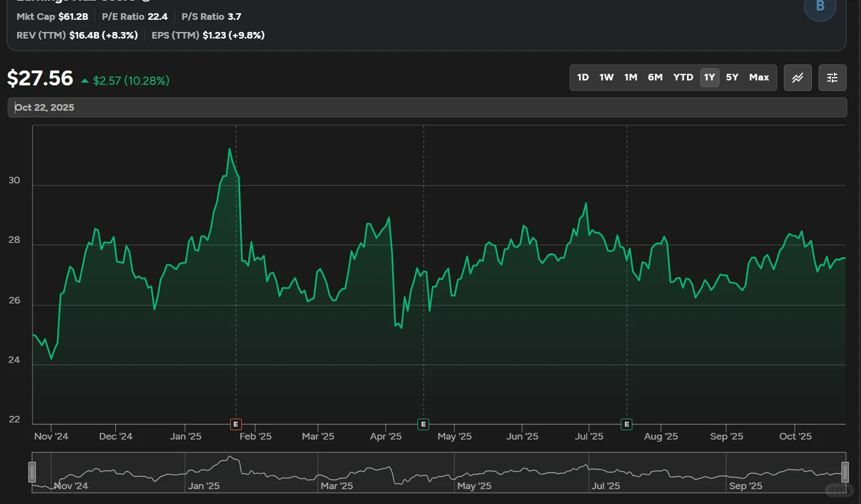Toggle the YTD time range
The width and height of the screenshot is (861, 504).
point(683,77)
